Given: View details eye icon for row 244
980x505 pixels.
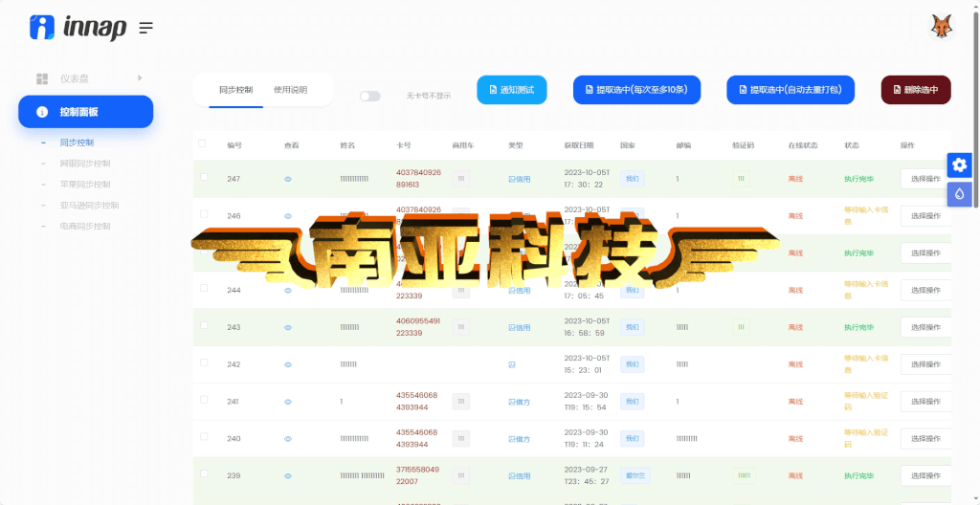Looking at the screenshot, I should pyautogui.click(x=288, y=291).
